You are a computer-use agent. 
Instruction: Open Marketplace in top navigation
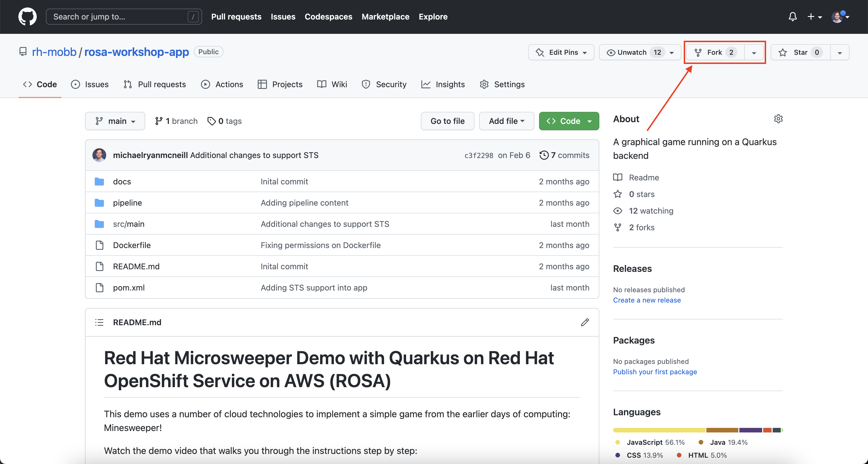coord(385,17)
